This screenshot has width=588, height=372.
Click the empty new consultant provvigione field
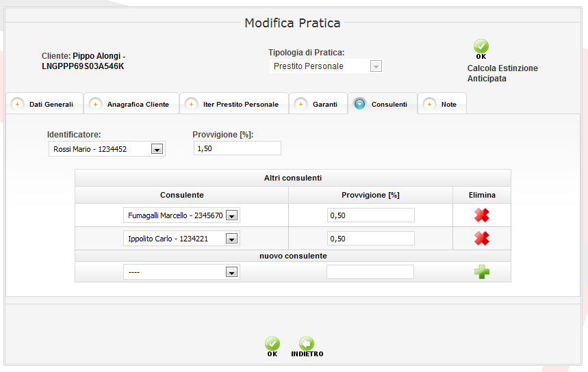[370, 272]
